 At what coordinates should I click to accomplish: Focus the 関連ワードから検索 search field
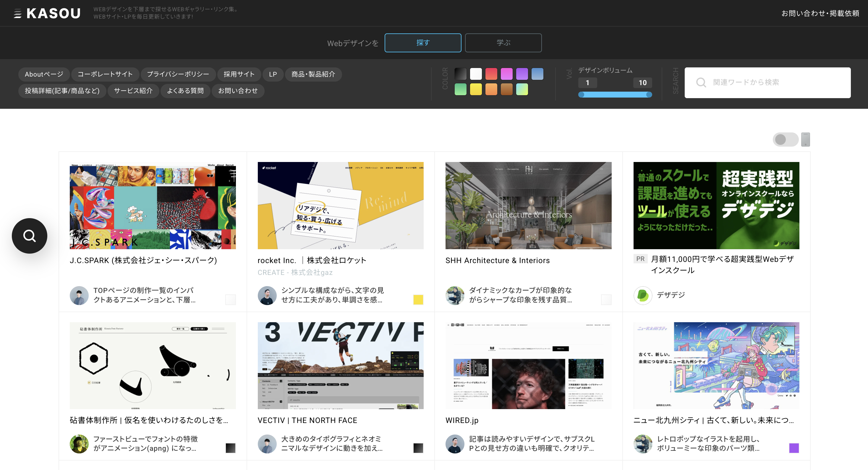767,82
